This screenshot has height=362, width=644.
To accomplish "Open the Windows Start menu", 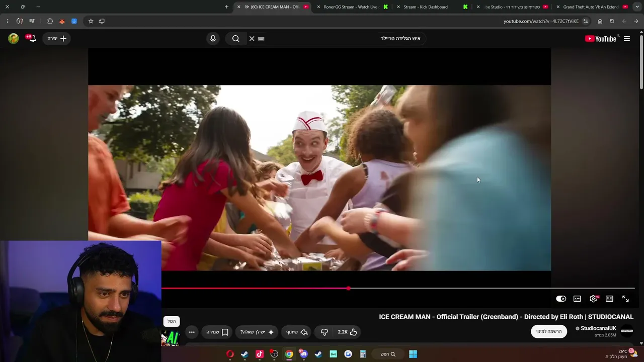I will (x=413, y=354).
